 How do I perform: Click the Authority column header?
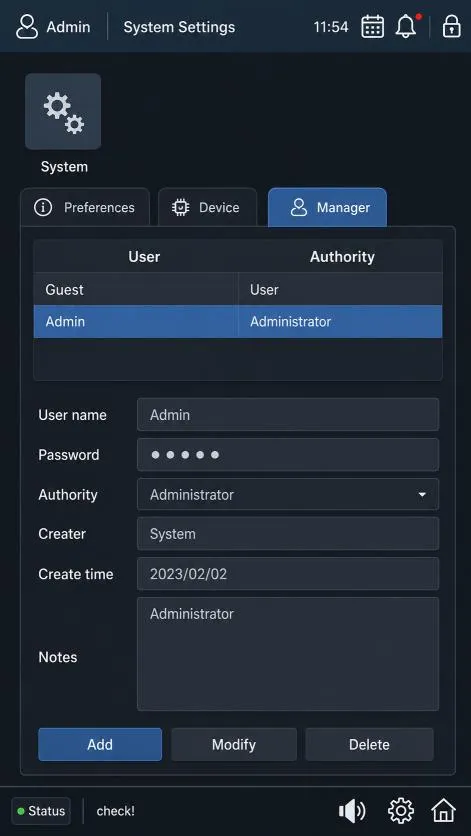coord(342,257)
